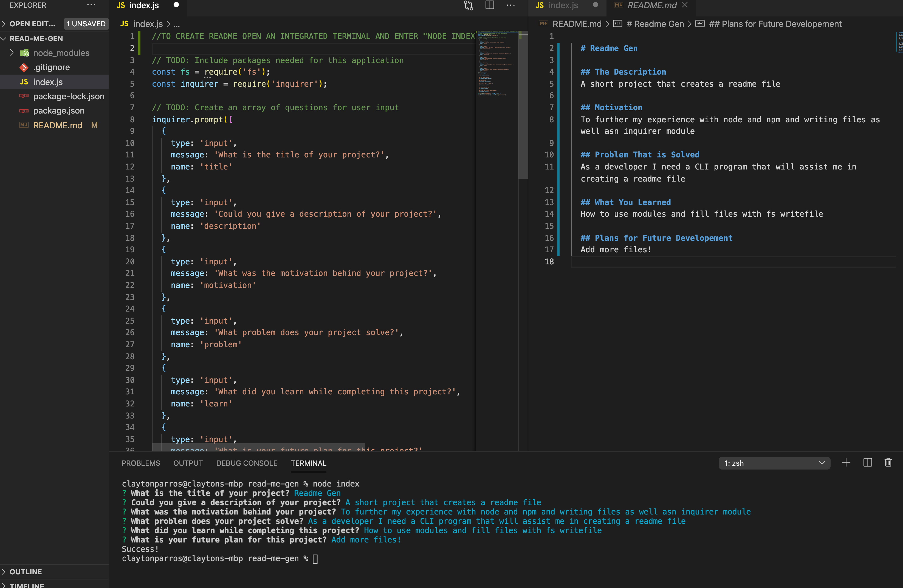Create a new terminal with plus icon
Screen dimensions: 903x588
coord(846,462)
